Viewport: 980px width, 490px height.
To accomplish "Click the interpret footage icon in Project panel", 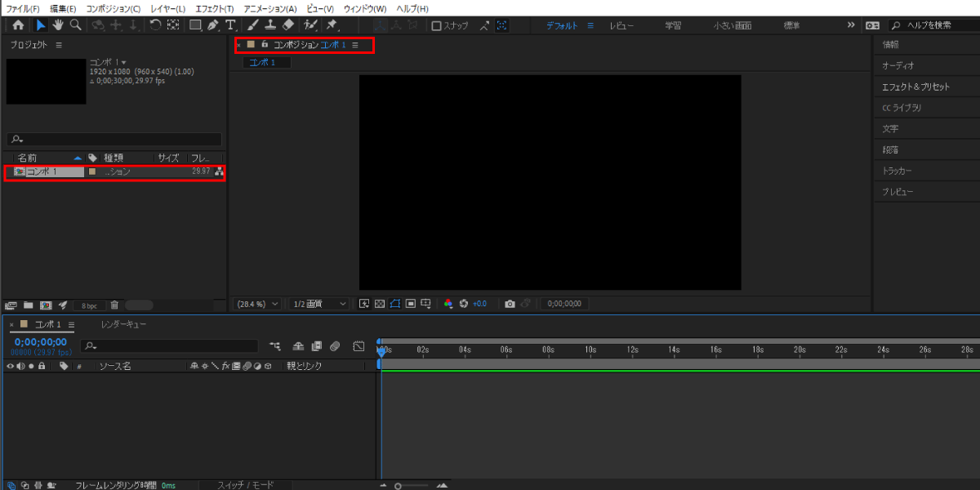I will tap(11, 305).
